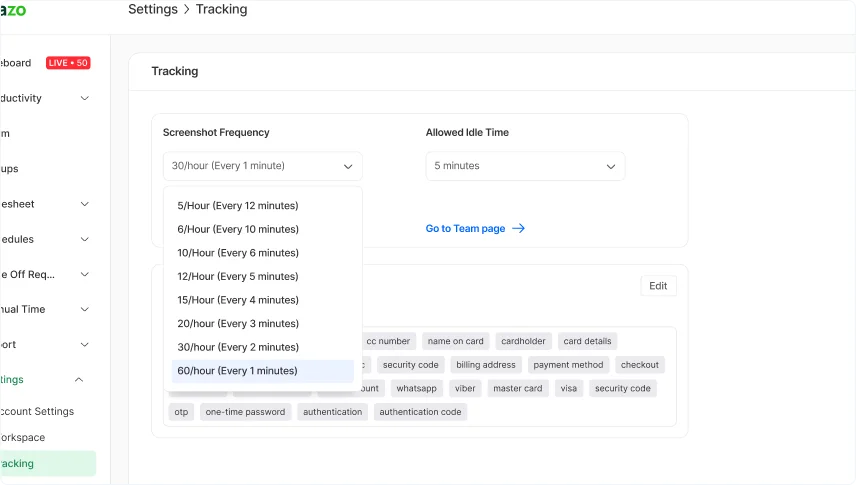
Task: Click the Edit button for keywords
Action: (658, 286)
